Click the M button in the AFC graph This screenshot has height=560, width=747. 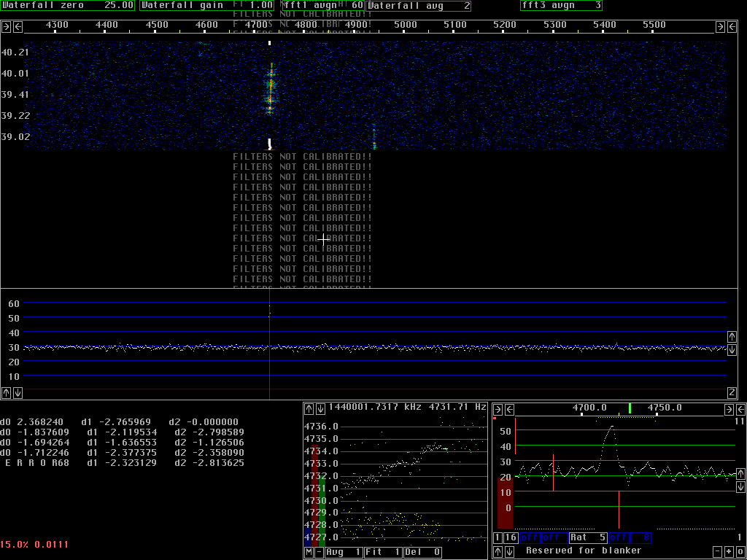point(309,553)
